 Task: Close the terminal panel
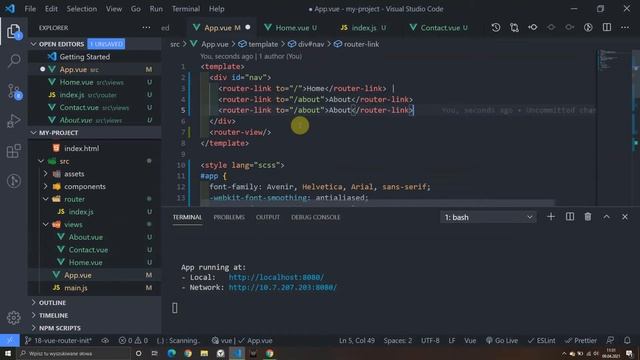pos(624,217)
